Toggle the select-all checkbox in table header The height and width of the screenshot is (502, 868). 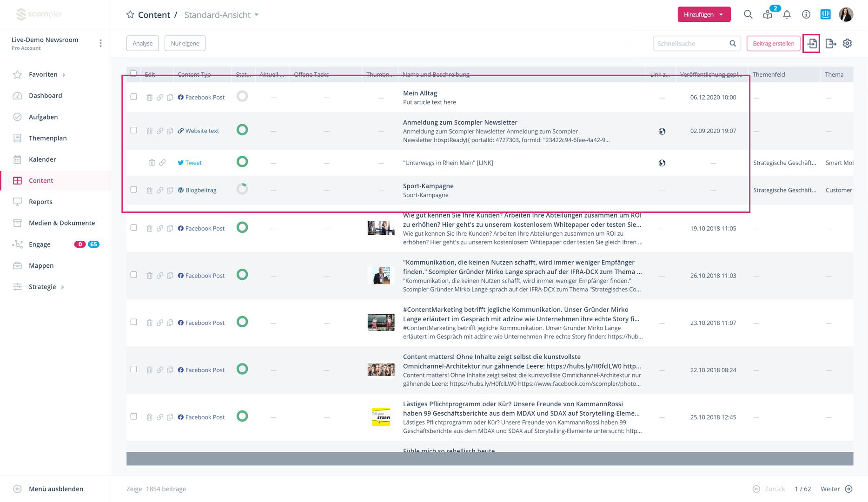134,73
